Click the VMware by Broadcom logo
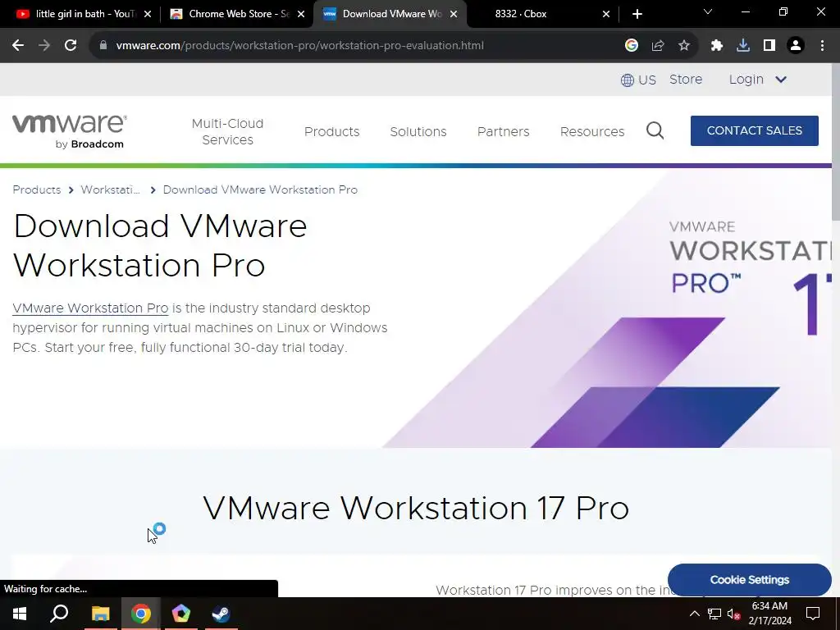 [x=70, y=131]
